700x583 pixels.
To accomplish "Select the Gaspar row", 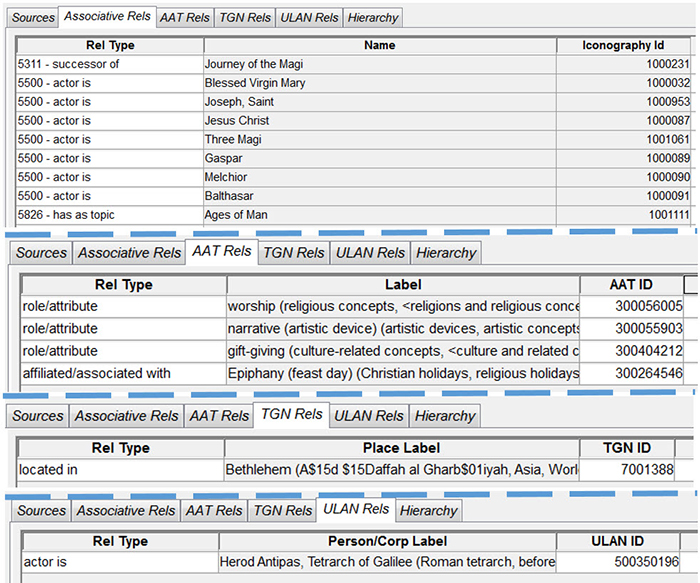I will point(353,158).
